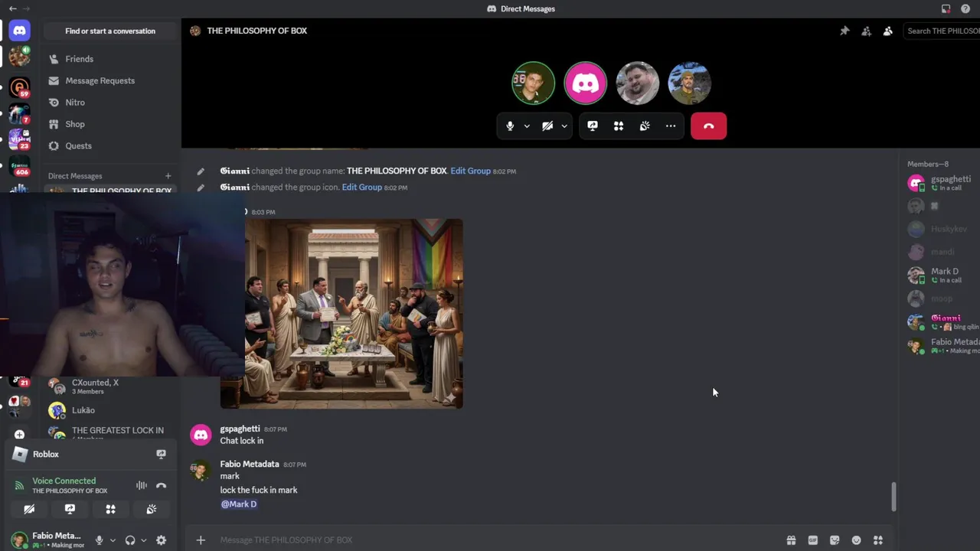Open server with 606 notification badge
The width and height of the screenshot is (980, 551).
click(19, 166)
